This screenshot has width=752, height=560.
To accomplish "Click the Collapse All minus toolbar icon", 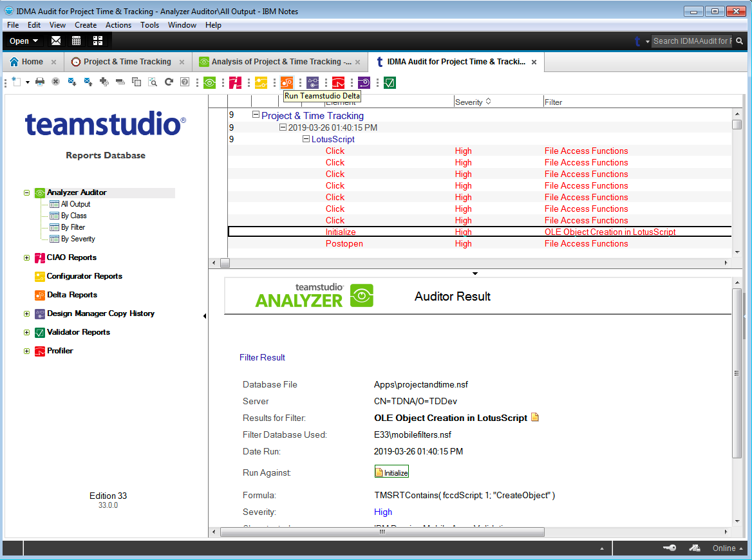I will tap(120, 82).
